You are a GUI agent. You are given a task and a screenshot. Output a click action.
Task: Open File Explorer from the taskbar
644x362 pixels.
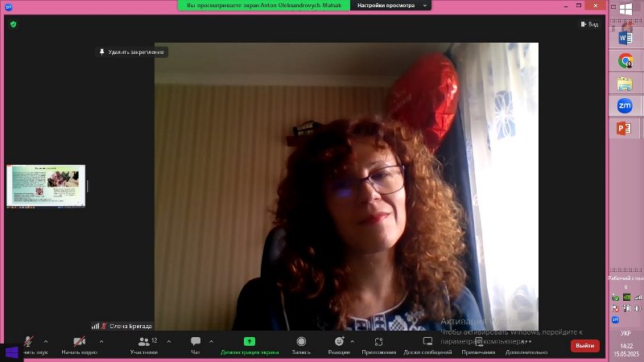(x=625, y=84)
